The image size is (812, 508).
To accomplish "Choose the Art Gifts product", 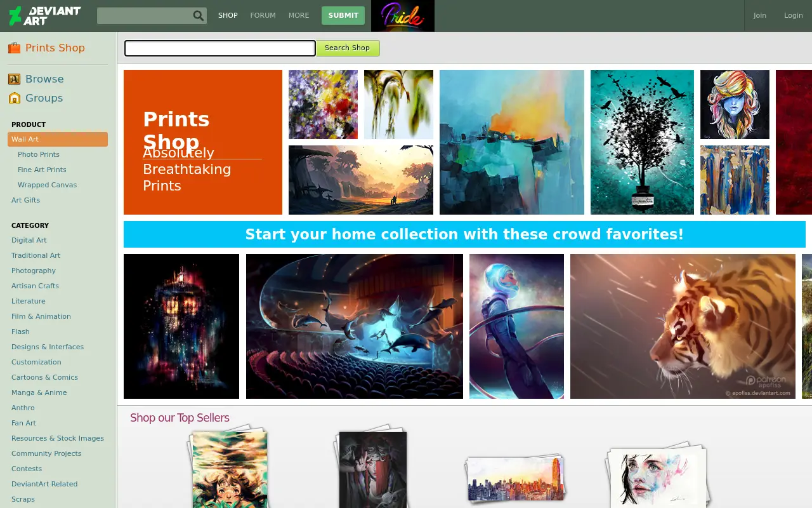I will pos(25,200).
